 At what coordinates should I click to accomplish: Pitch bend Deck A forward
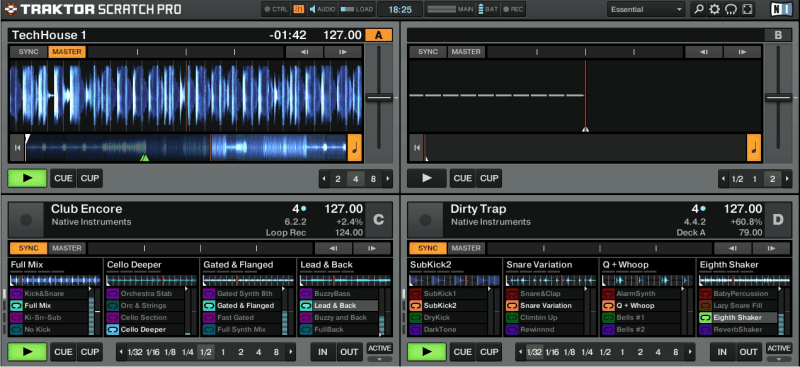point(343,52)
